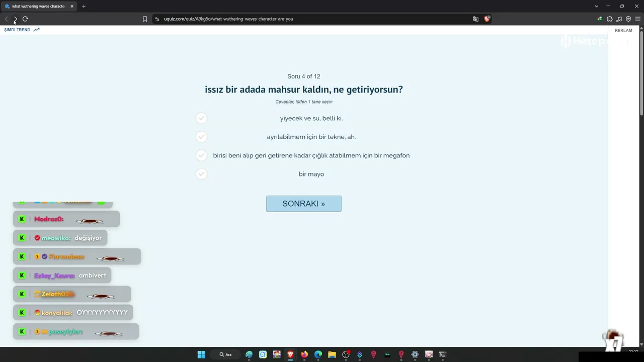Open the green download manager extension icon
644x362 pixels.
tap(600, 19)
